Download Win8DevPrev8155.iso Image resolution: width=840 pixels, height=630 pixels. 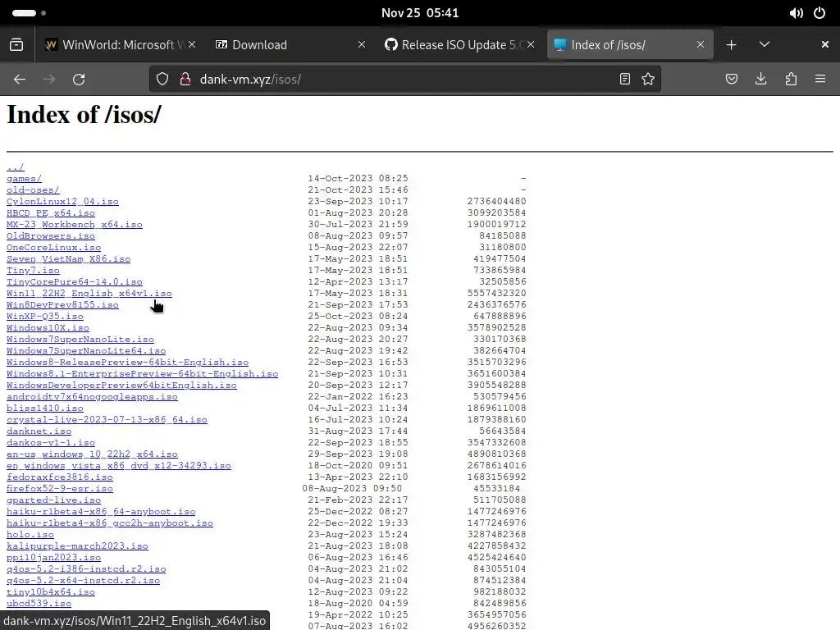click(62, 305)
